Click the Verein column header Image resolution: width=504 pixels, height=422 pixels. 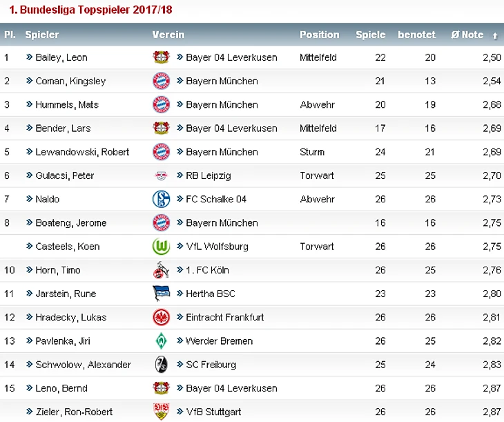pos(168,35)
